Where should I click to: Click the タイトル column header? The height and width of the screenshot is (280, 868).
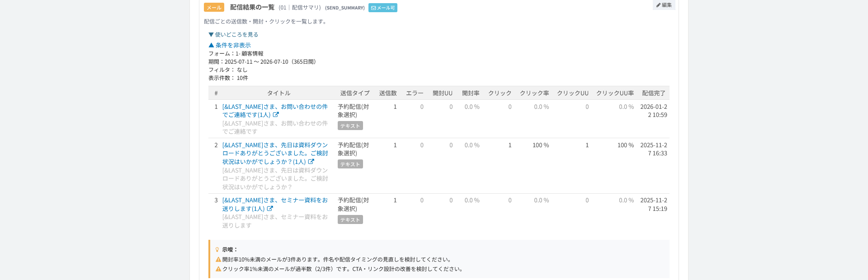(278, 93)
